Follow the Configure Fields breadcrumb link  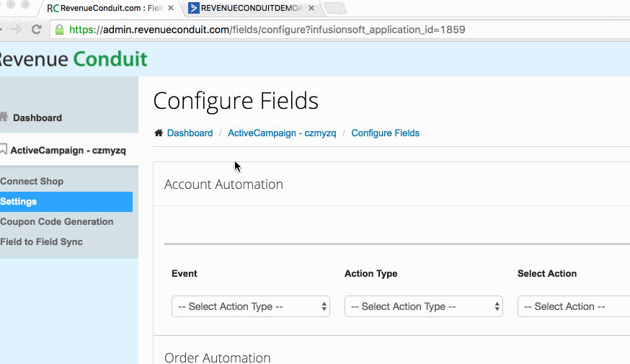(386, 133)
